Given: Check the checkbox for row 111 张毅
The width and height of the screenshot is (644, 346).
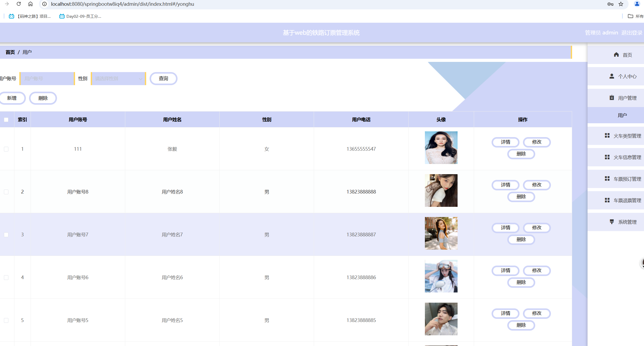Looking at the screenshot, I should 6,149.
